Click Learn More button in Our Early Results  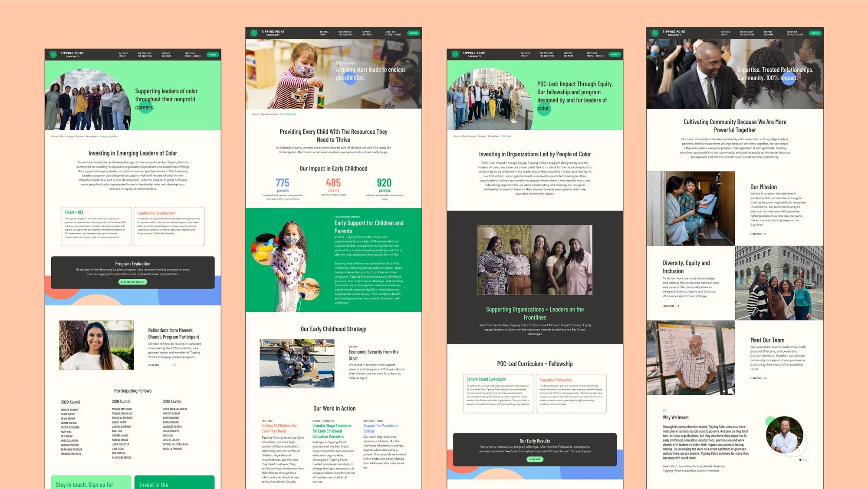point(535,459)
